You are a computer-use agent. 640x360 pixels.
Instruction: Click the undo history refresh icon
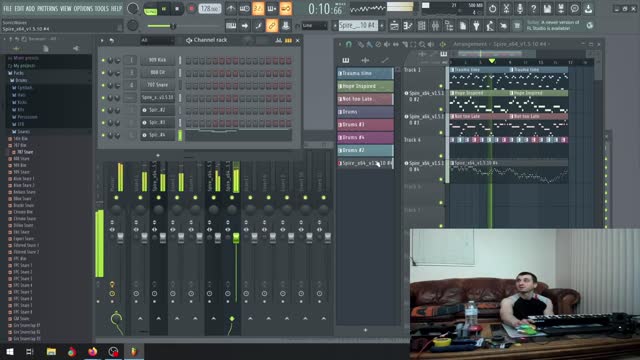[x=492, y=8]
